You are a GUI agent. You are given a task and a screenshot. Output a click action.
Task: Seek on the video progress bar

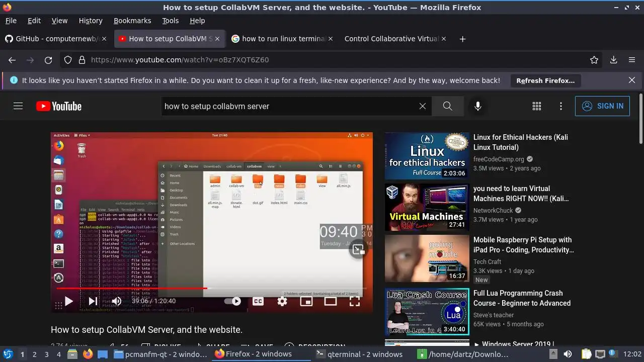[x=212, y=289]
